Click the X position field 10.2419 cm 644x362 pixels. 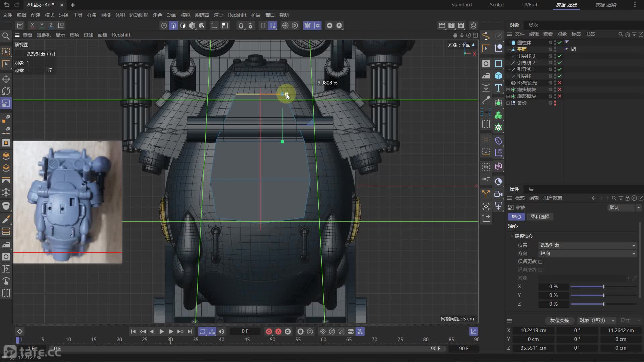pyautogui.click(x=533, y=330)
